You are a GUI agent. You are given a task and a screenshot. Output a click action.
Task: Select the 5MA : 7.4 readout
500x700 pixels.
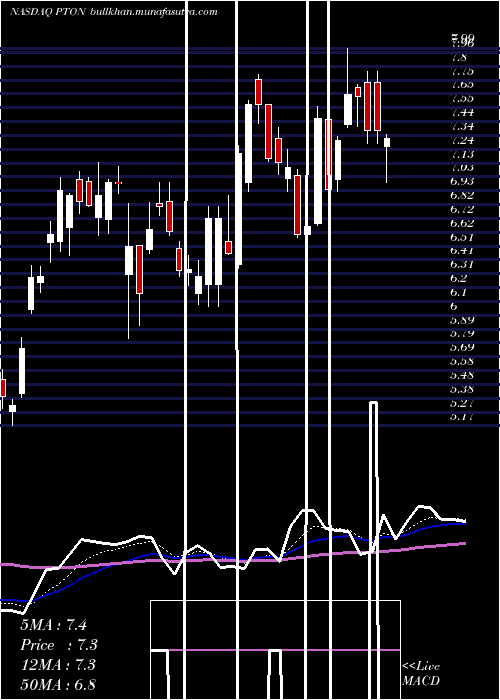point(54,625)
